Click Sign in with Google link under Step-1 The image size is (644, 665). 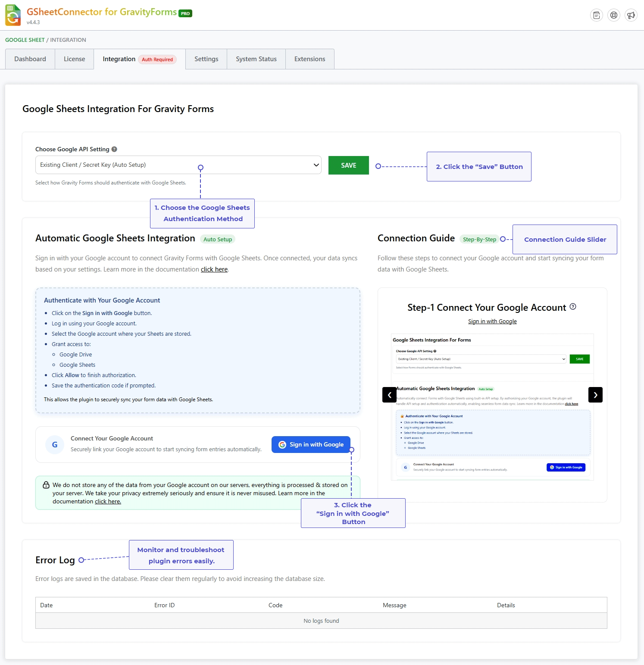[492, 322]
